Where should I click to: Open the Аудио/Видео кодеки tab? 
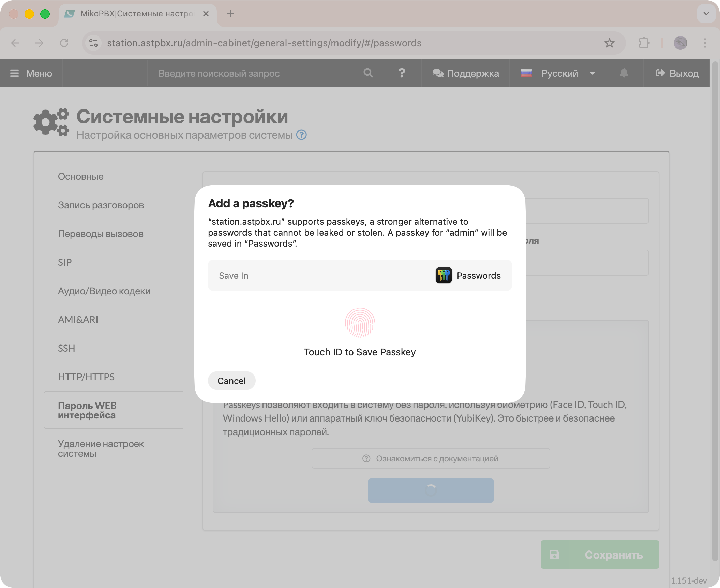tap(104, 291)
